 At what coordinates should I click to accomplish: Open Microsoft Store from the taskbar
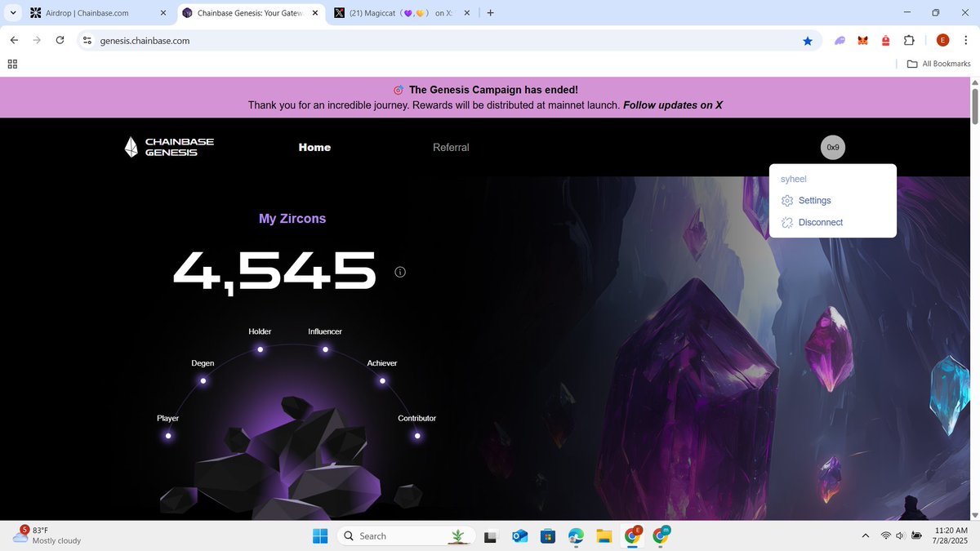pyautogui.click(x=548, y=536)
